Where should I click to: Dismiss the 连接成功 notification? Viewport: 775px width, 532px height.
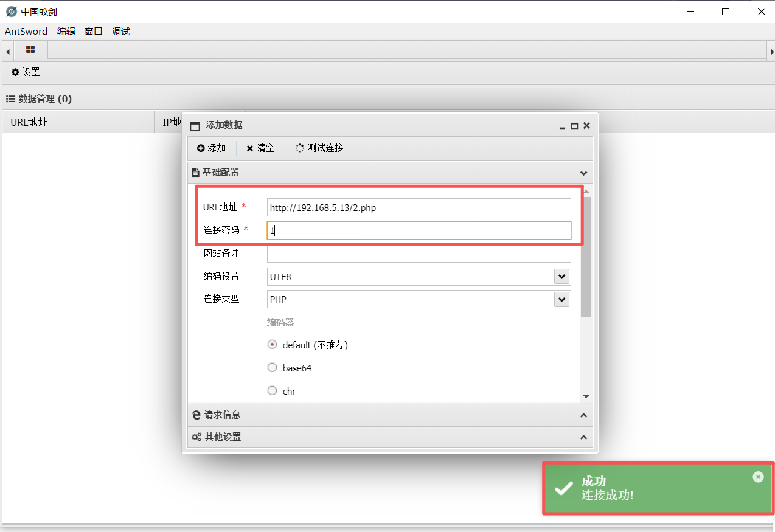pyautogui.click(x=758, y=477)
